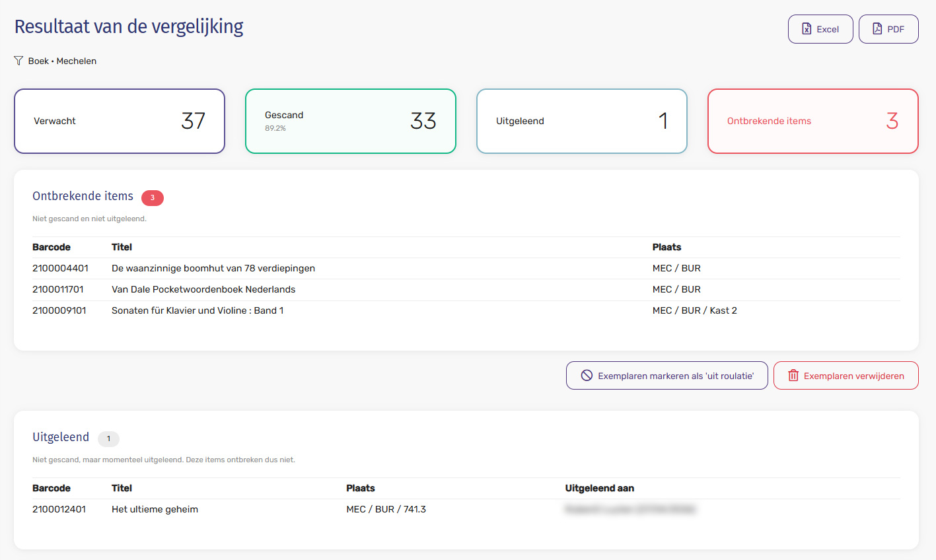
Task: Export results with the Excel button
Action: click(x=820, y=29)
